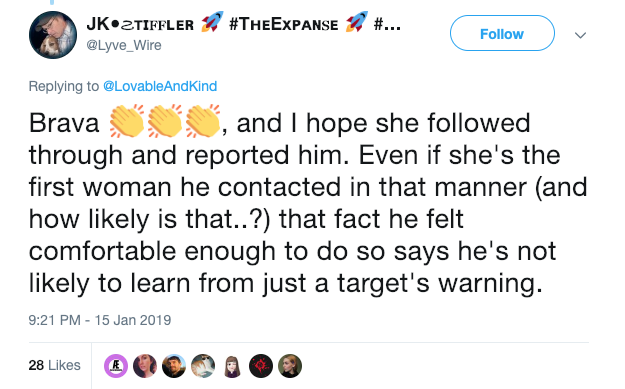Viewport: 625px width, 389px height.
Task: Open the cartoon girl winking liker avatar
Action: pos(232,366)
